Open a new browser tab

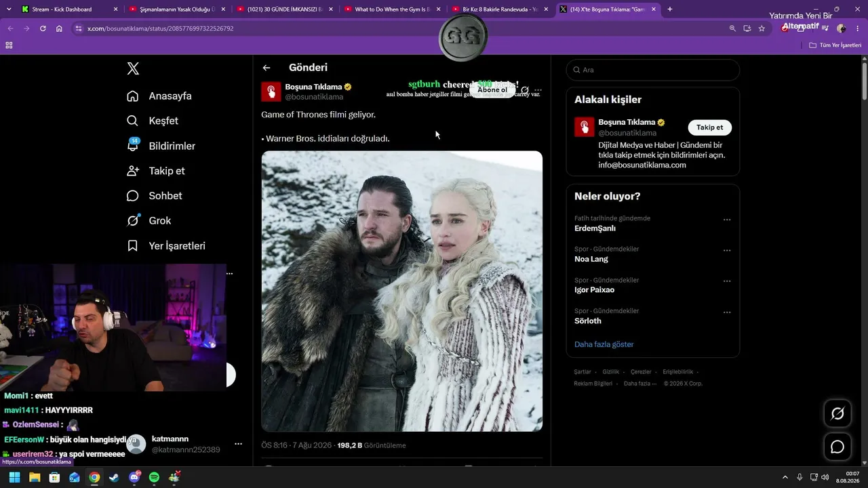(670, 9)
